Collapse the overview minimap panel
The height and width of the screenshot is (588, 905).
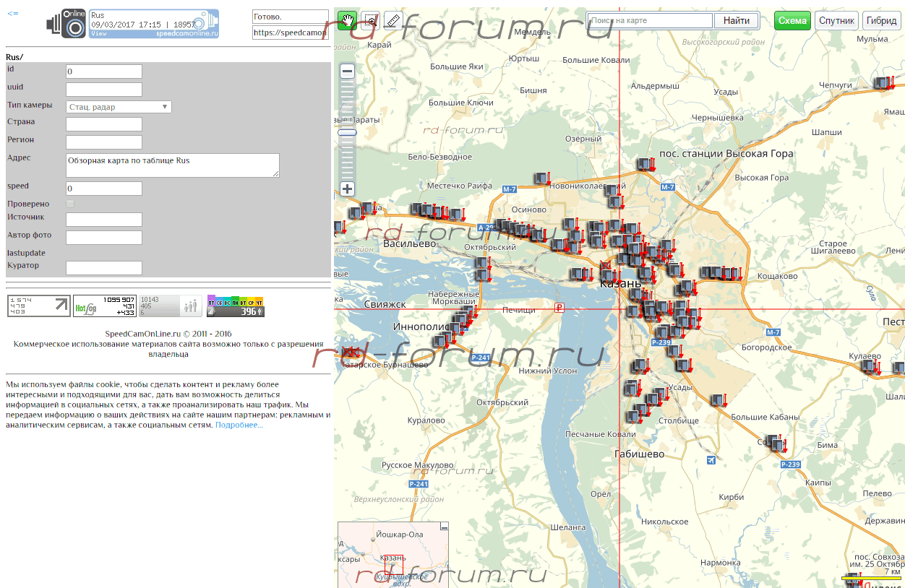[445, 528]
